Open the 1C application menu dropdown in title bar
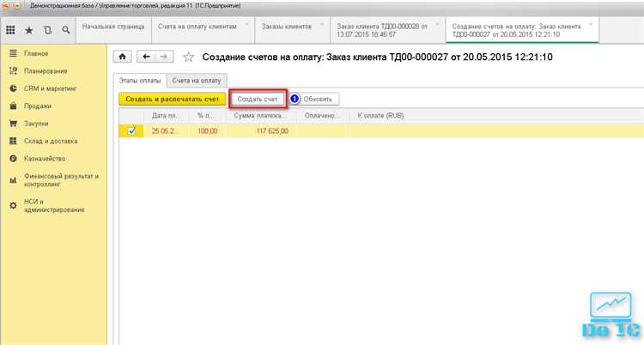The image size is (644, 345). click(17, 6)
